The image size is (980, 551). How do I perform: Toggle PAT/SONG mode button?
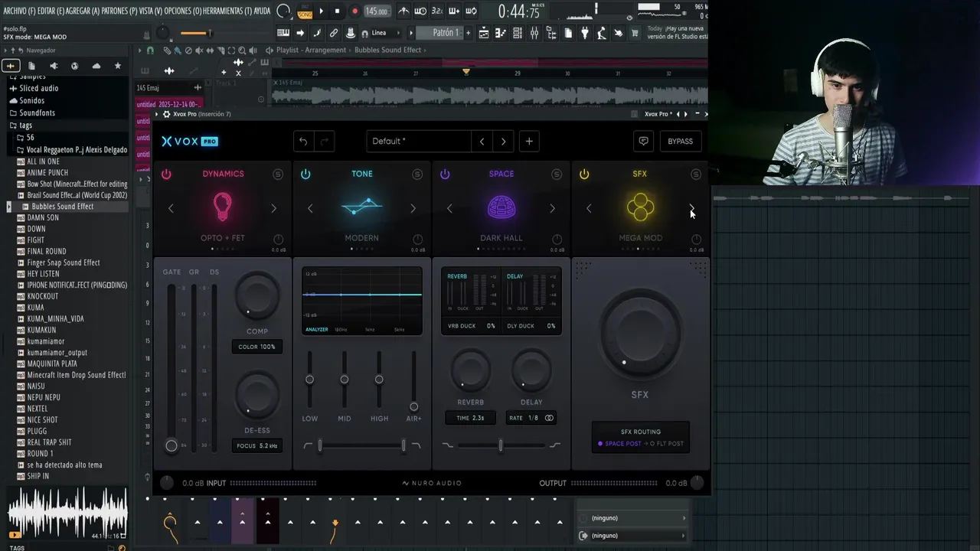304,11
